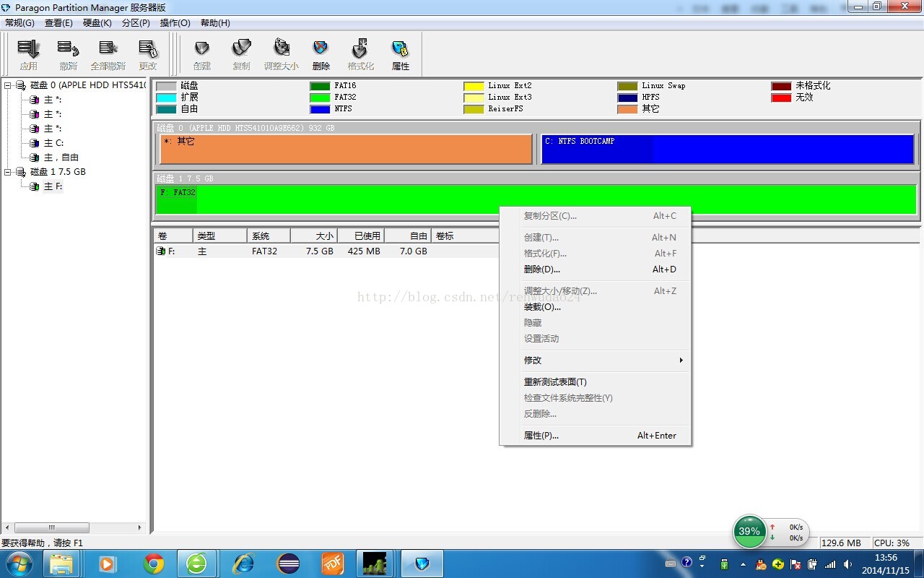Collapse the 磁盘 0 tree node

click(x=8, y=85)
